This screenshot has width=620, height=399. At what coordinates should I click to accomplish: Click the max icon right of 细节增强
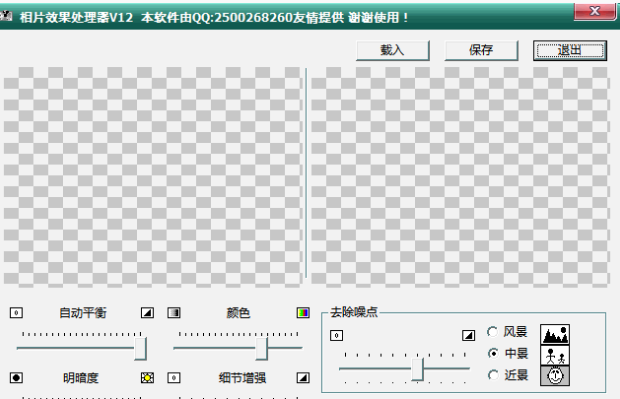tap(303, 378)
